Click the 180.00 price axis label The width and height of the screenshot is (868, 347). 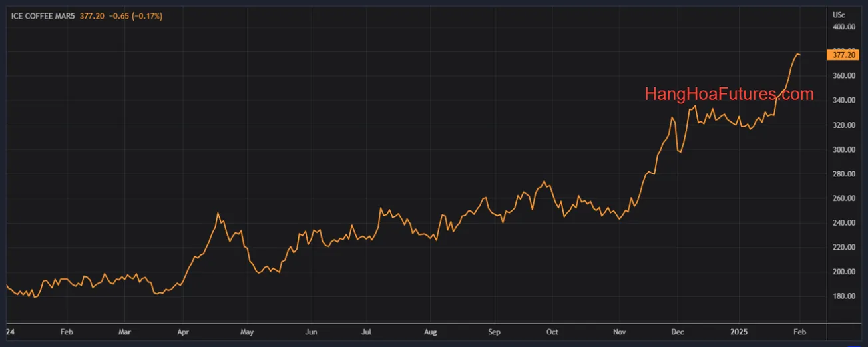click(x=843, y=296)
